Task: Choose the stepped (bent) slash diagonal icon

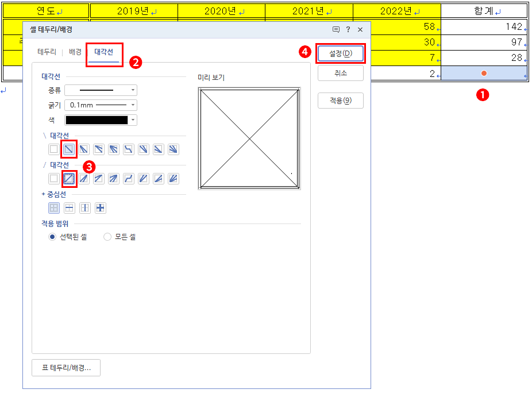Action: 129,179
